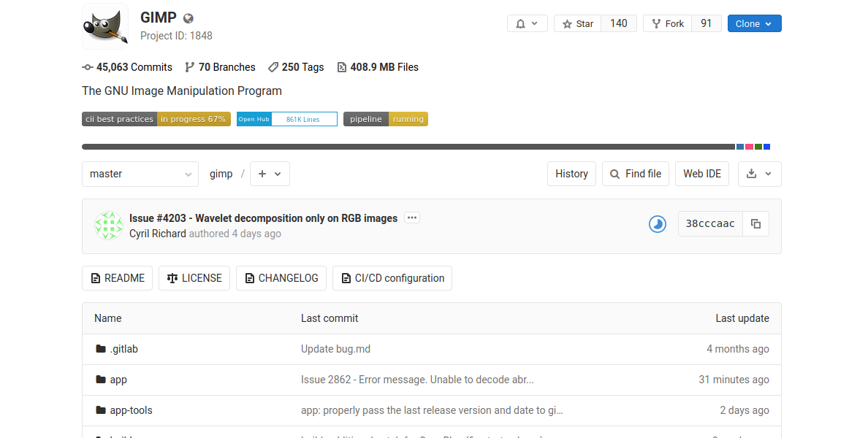
Task: Expand the Clone dropdown button
Action: pyautogui.click(x=754, y=23)
